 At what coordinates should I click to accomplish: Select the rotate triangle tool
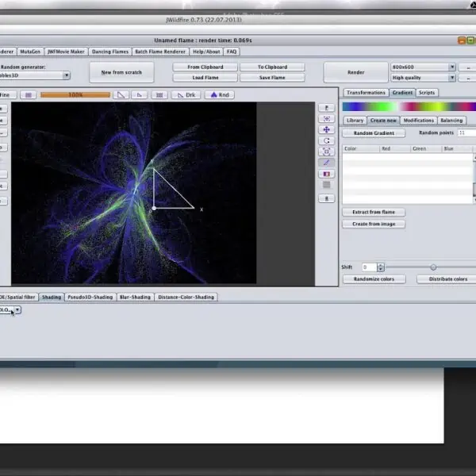pyautogui.click(x=327, y=140)
